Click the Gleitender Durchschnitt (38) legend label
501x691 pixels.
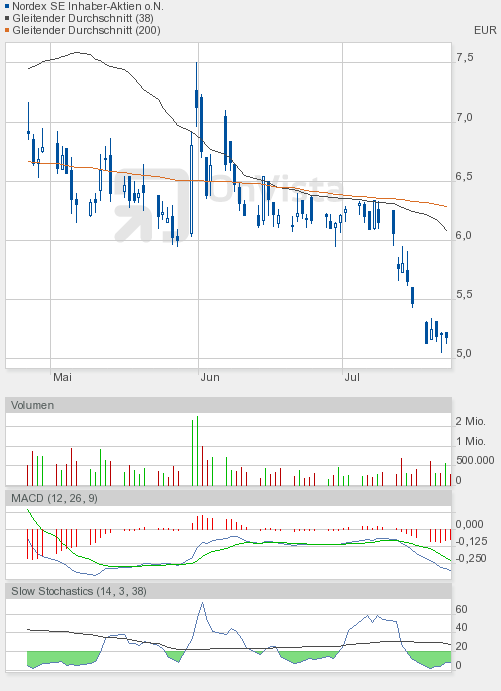click(83, 18)
